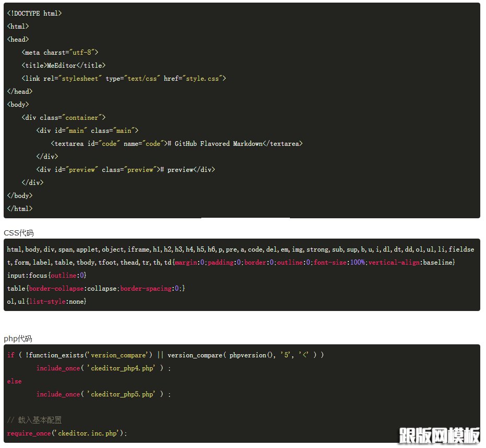Click the require_once('ckeditor.inc.php') line
The image size is (486, 448).
tap(67, 433)
